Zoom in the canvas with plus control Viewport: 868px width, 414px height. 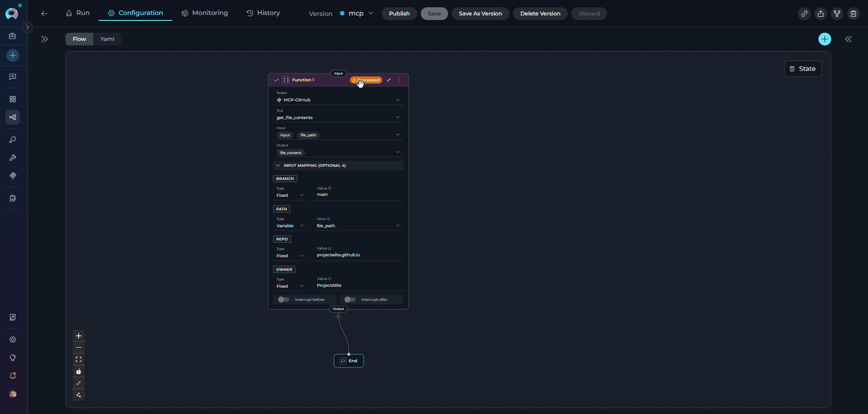[x=79, y=336]
